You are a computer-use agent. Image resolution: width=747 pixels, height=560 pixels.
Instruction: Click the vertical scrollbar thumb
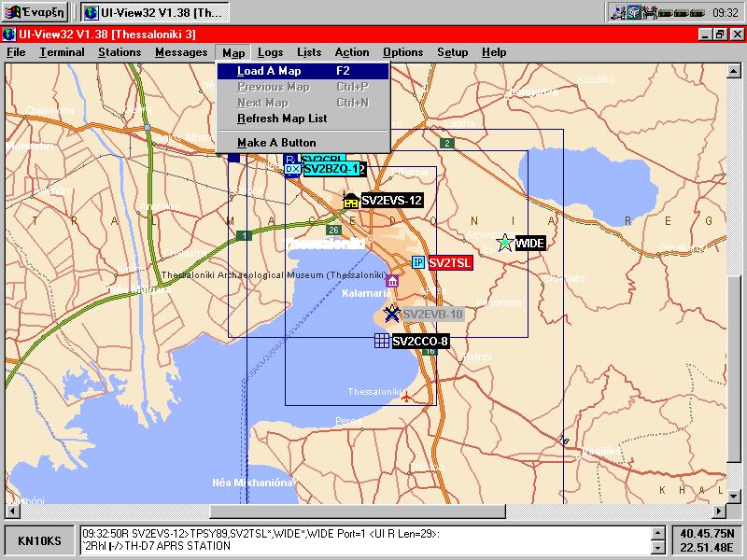click(734, 369)
